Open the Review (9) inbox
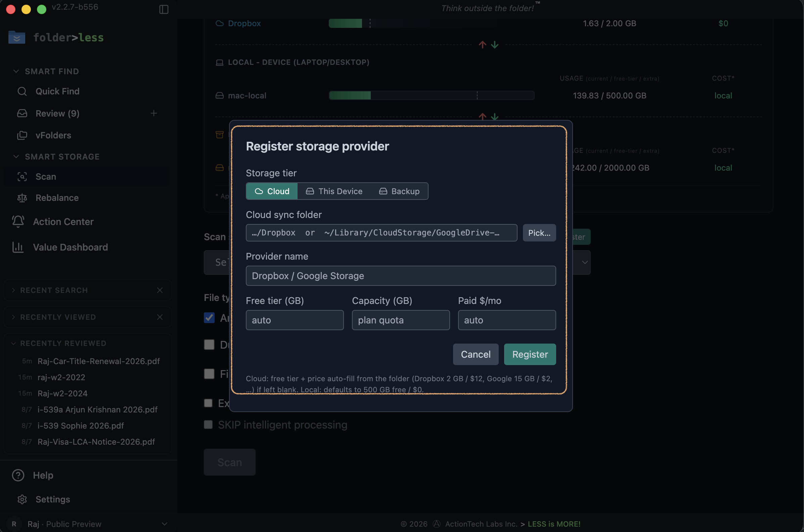The width and height of the screenshot is (804, 532). [x=57, y=113]
